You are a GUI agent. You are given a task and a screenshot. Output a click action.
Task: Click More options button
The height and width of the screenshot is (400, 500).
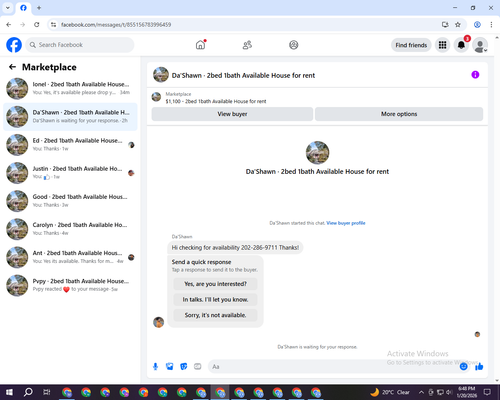click(x=399, y=114)
